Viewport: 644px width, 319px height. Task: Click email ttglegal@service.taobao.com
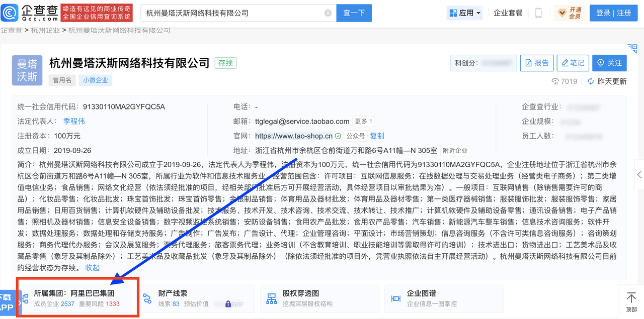coord(302,121)
